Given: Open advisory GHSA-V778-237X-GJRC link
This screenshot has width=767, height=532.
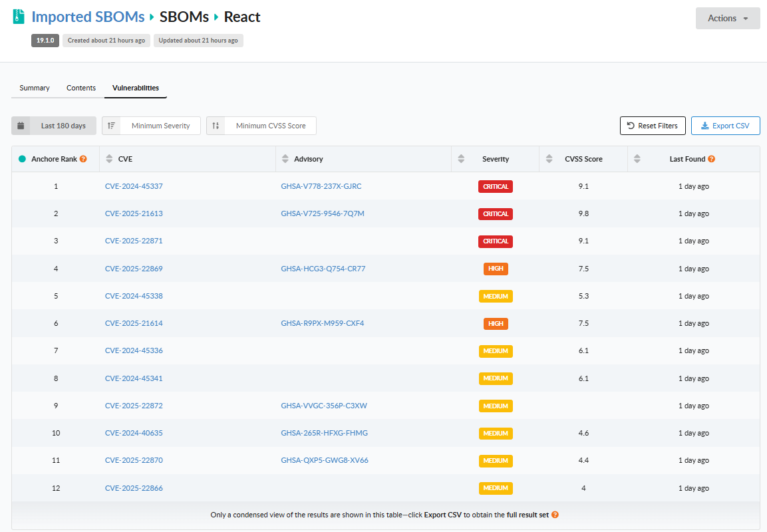Looking at the screenshot, I should (x=321, y=186).
